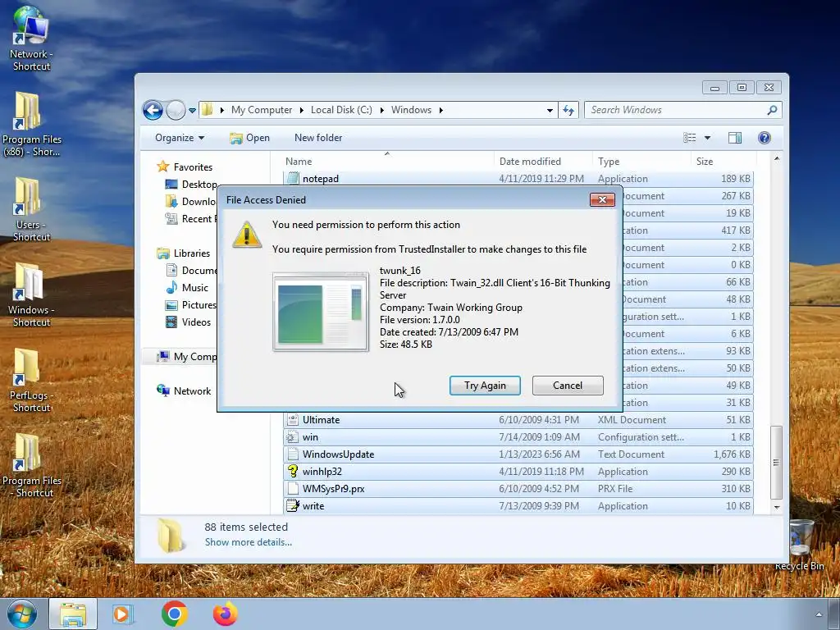This screenshot has width=840, height=630.
Task: Close the File Access Denied dialog
Action: click(x=602, y=200)
